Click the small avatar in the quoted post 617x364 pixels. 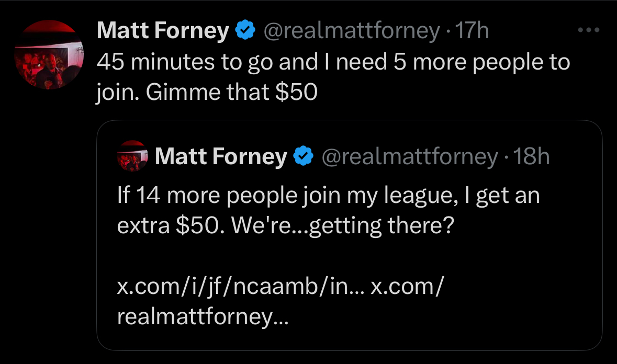(132, 156)
